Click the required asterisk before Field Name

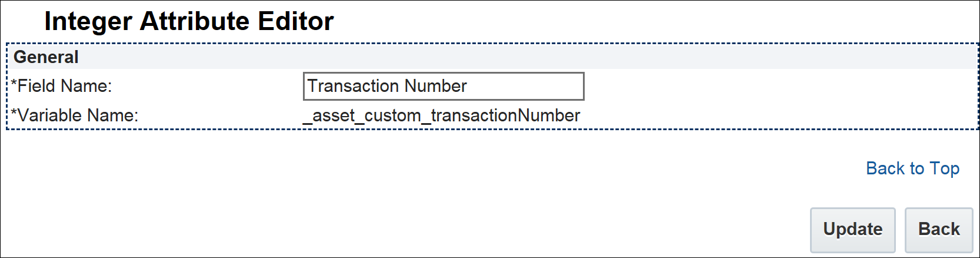click(x=14, y=85)
